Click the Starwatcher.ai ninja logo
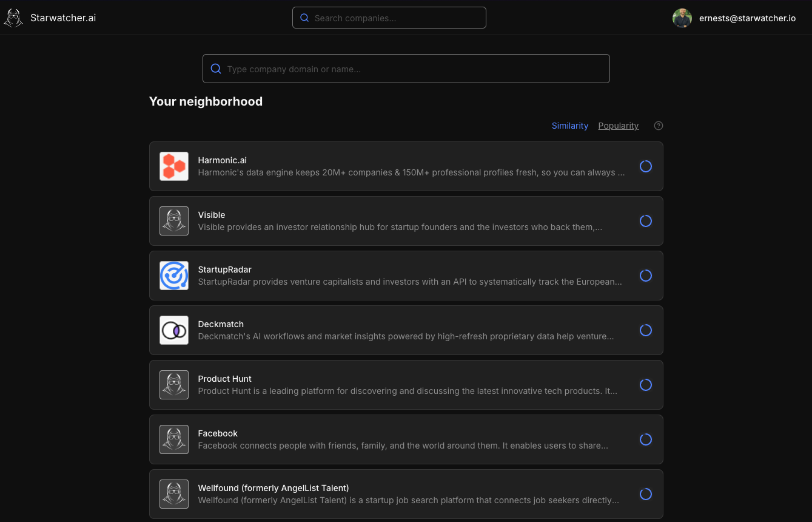Image resolution: width=812 pixels, height=522 pixels. [x=13, y=18]
